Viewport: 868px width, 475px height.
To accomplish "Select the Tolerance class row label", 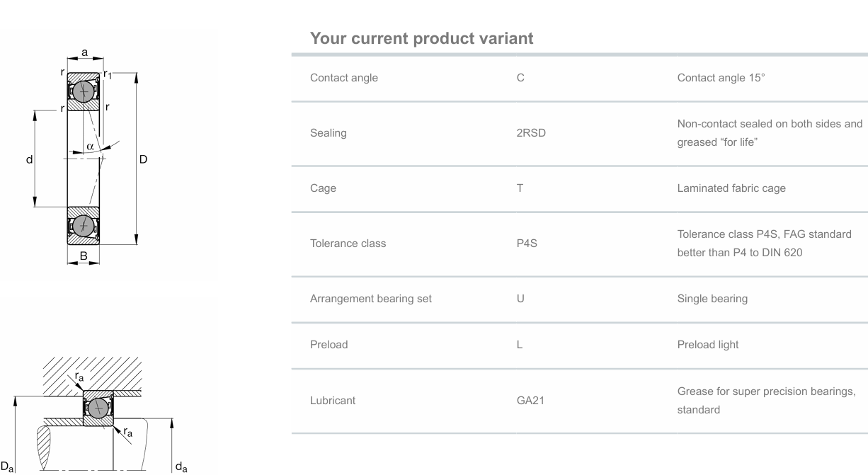I will click(x=348, y=244).
